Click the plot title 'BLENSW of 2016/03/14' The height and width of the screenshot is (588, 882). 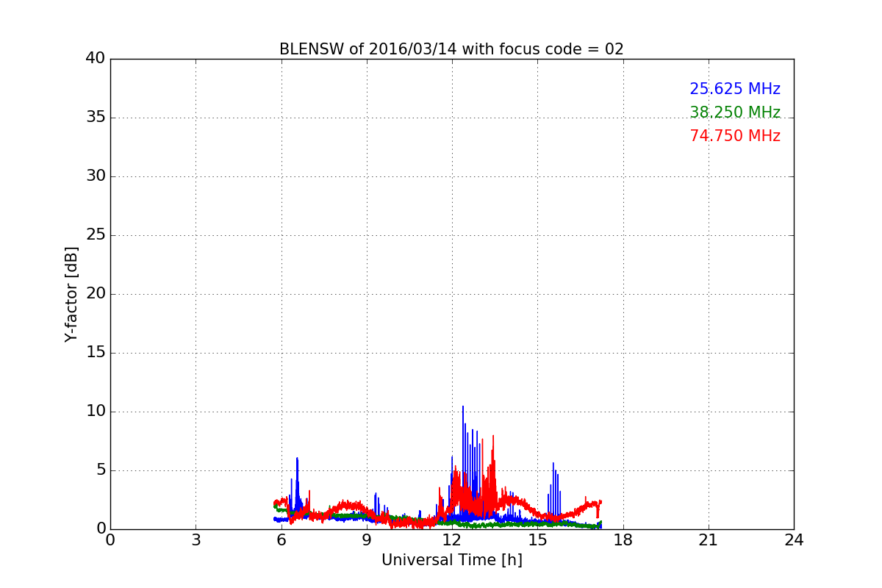pyautogui.click(x=451, y=49)
